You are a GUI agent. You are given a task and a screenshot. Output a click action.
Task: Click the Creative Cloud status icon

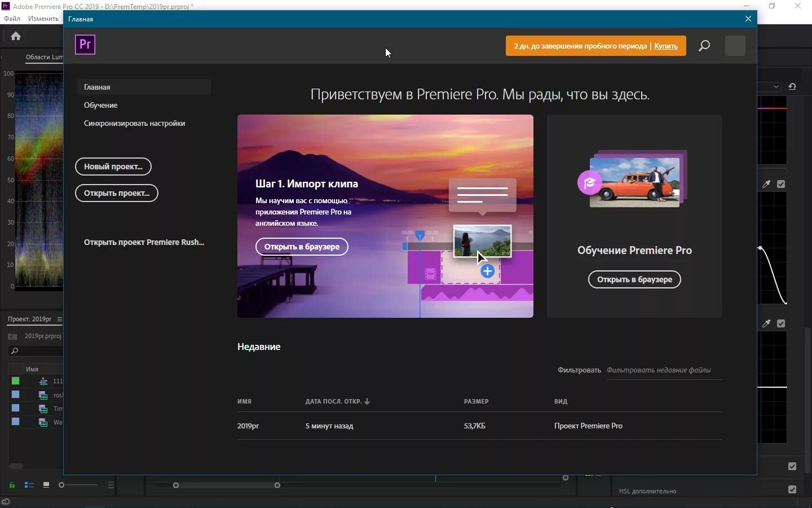[x=6, y=502]
